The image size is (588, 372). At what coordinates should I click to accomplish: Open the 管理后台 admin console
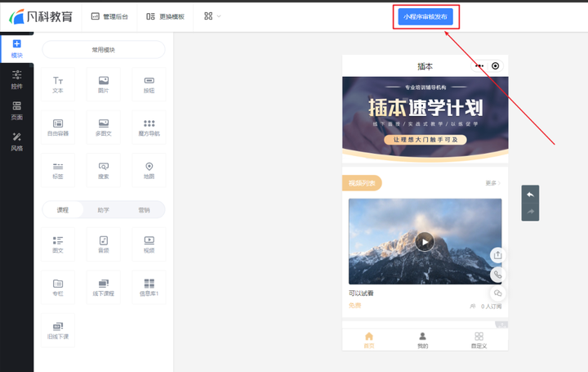109,16
